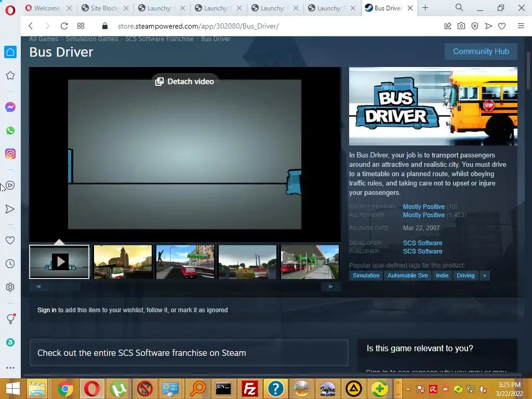Screen dimensions: 532x399
Task: Close the Welcome tab
Action: coord(69,8)
